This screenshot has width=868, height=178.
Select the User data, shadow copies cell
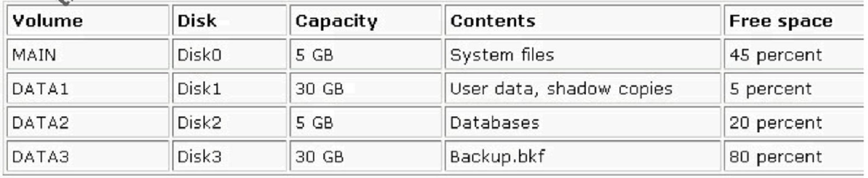click(x=561, y=89)
